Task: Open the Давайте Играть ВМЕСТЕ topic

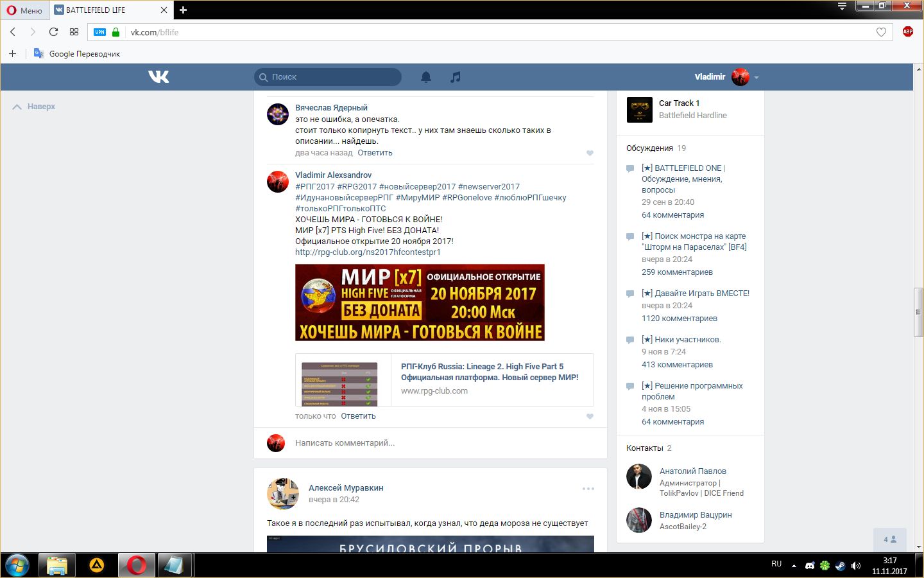Action: tap(696, 293)
